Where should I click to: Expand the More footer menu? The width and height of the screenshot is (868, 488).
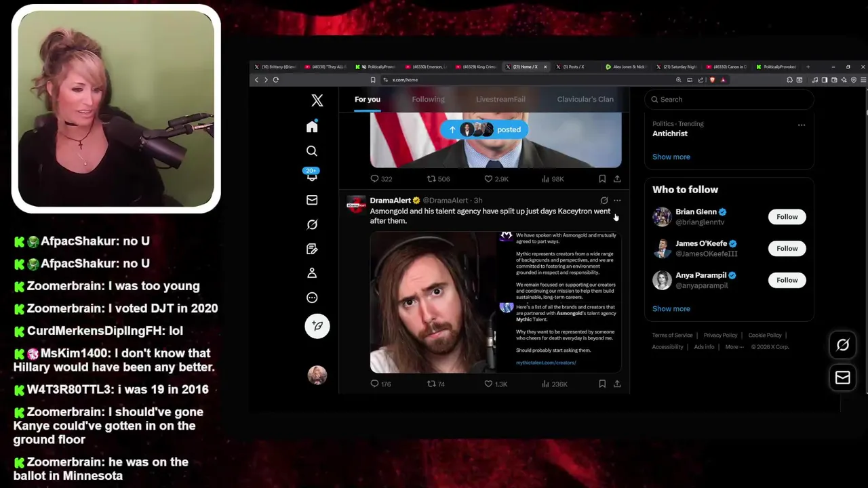(733, 347)
